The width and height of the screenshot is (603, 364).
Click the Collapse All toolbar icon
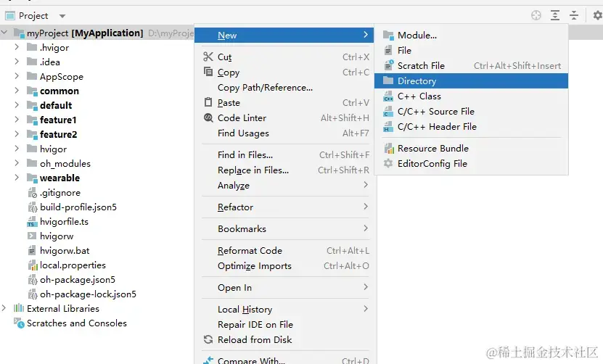(x=574, y=15)
